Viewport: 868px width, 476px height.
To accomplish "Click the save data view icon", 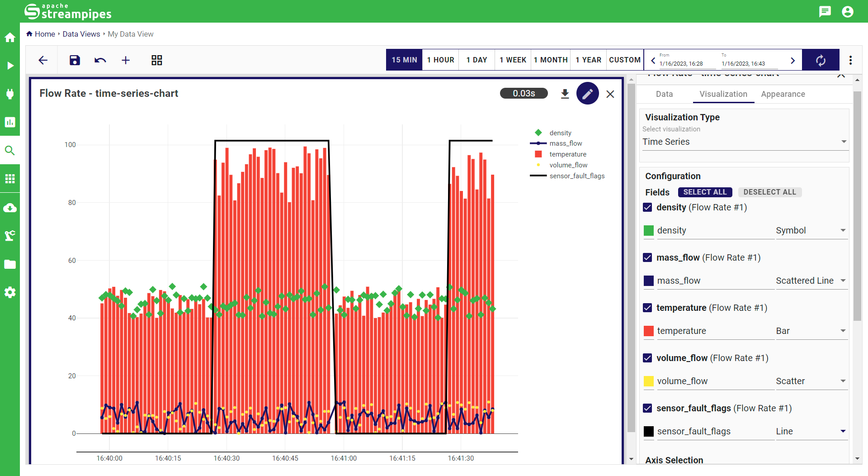I will pyautogui.click(x=75, y=60).
